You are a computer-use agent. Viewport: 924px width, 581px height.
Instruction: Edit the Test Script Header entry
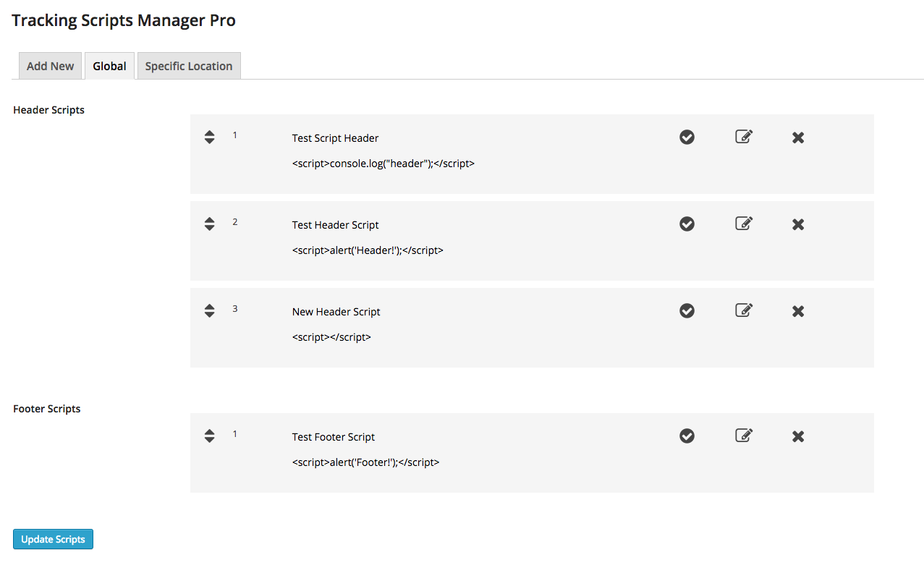(744, 137)
